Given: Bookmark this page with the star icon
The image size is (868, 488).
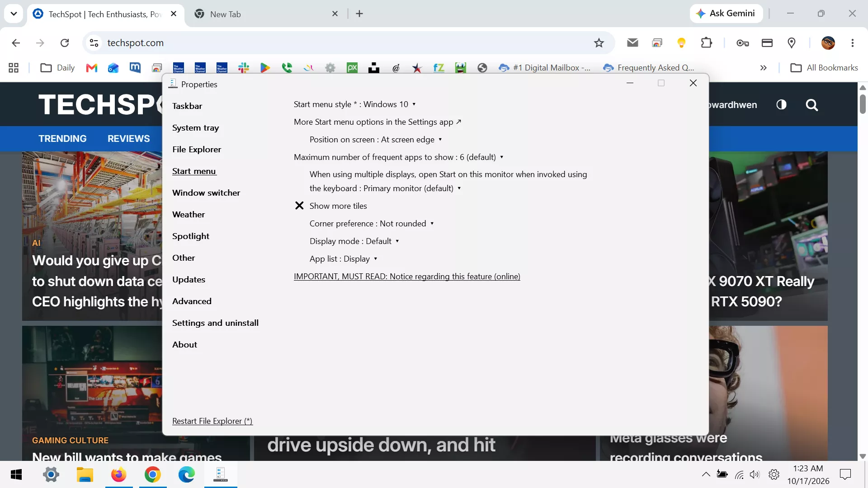Looking at the screenshot, I should [x=599, y=43].
